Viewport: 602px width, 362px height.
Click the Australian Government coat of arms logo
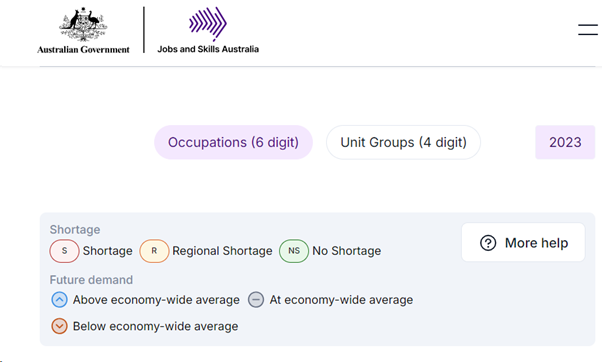[83, 25]
